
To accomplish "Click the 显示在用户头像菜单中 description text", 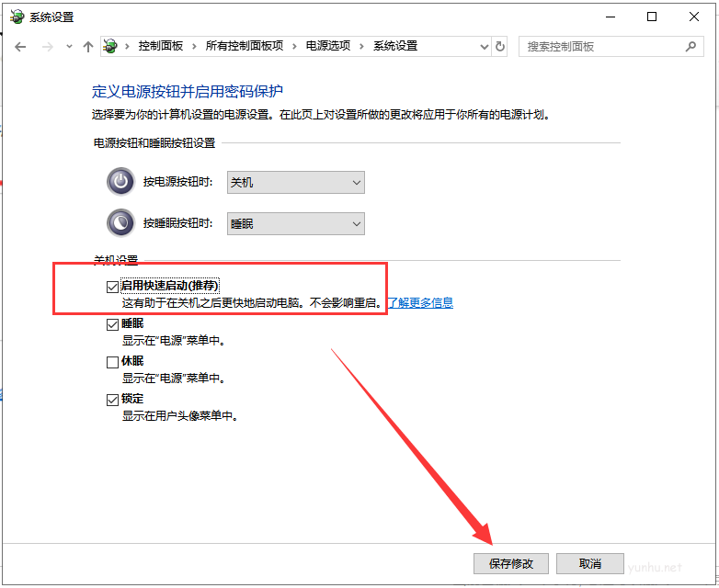I will tap(180, 415).
